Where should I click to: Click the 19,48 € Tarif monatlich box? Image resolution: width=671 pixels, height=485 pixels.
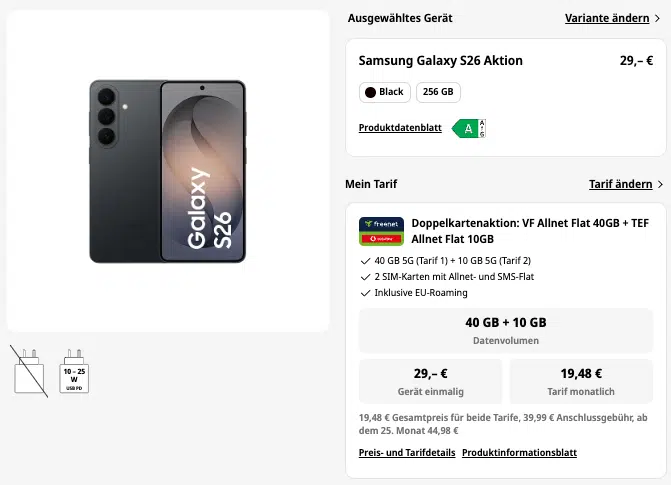point(581,381)
